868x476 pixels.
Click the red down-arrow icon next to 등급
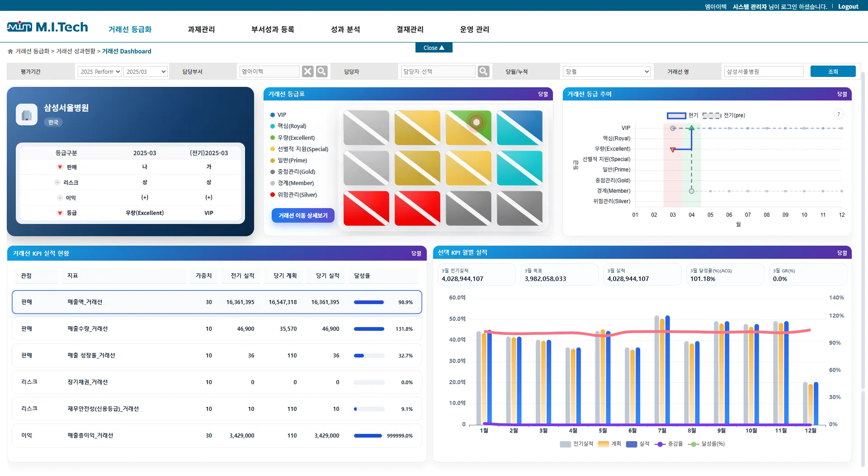(60, 213)
